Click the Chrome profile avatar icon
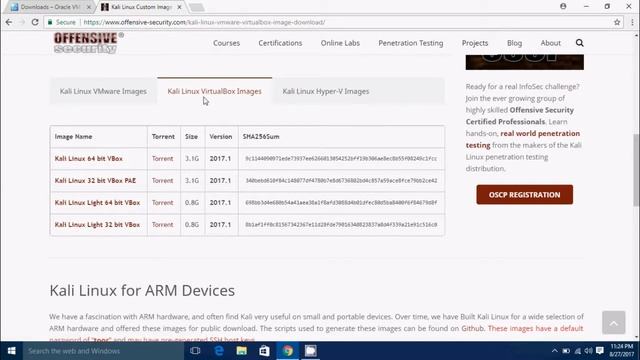Image resolution: width=640 pixels, height=360 pixels. tap(563, 6)
